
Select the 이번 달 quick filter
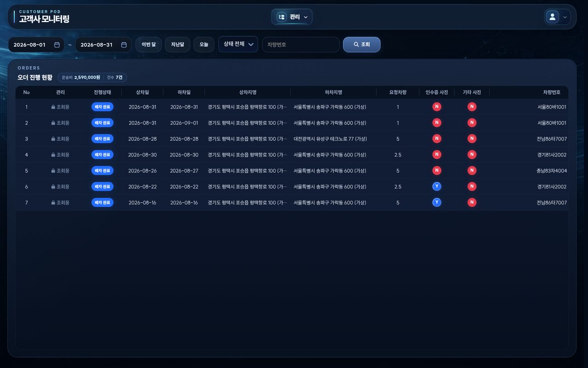(x=148, y=45)
